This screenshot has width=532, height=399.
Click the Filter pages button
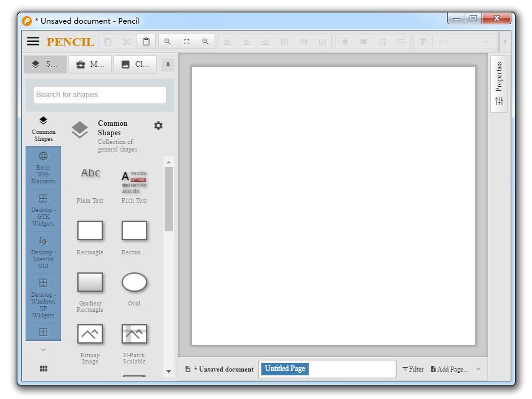pos(413,369)
